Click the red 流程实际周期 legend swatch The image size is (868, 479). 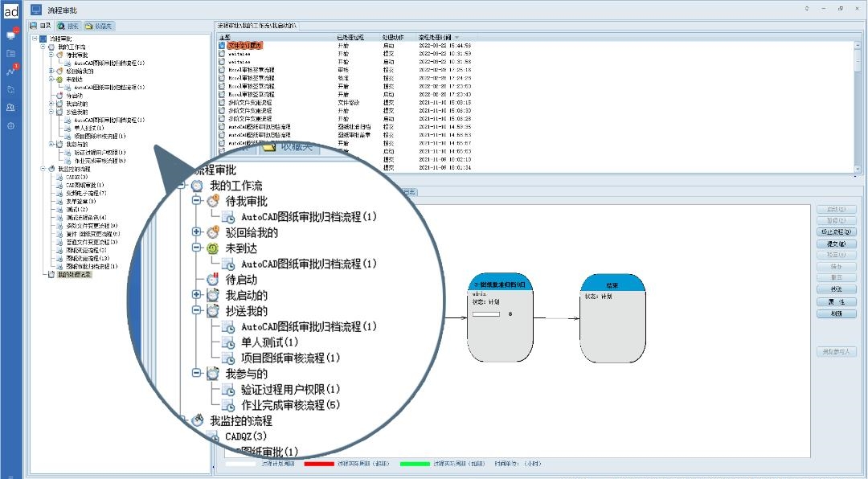(318, 464)
